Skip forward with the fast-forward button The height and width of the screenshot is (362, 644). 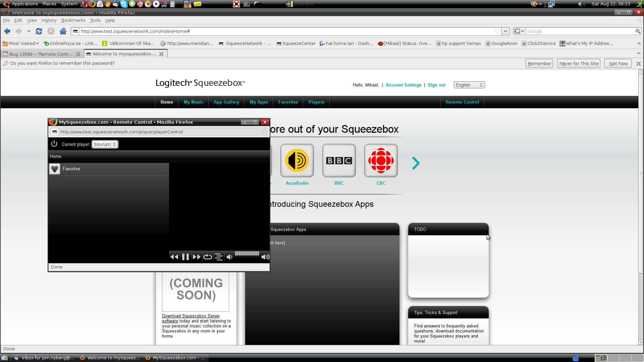point(197,257)
